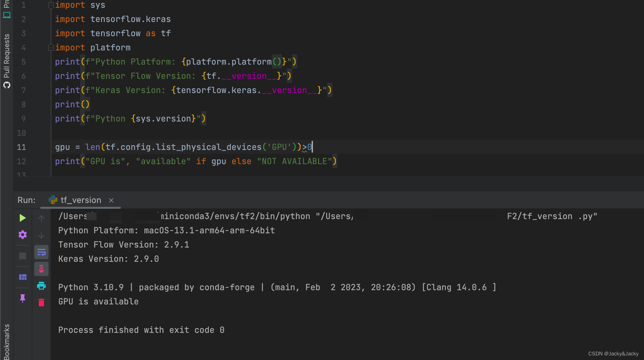
Task: Select the tf_version run tab
Action: (x=81, y=200)
